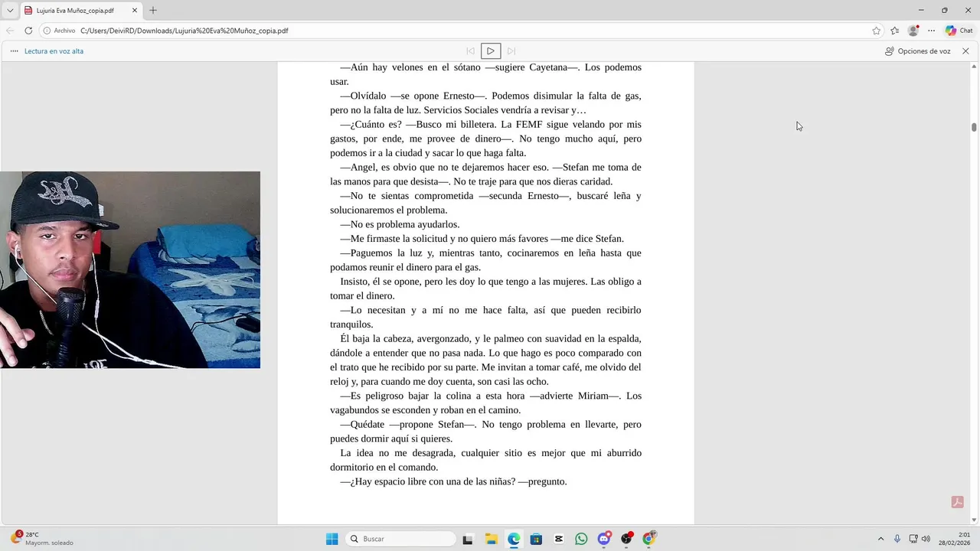Open Opciones de voz settings
Viewport: 980px width, 551px height.
tap(918, 51)
